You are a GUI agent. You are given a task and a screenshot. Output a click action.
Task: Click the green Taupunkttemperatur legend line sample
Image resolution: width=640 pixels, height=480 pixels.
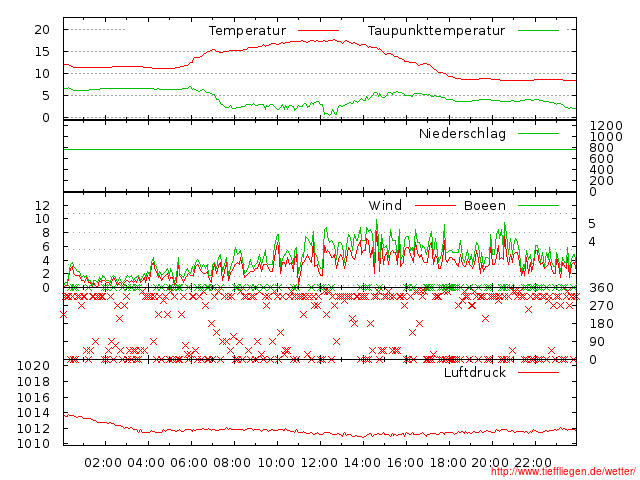(x=538, y=30)
